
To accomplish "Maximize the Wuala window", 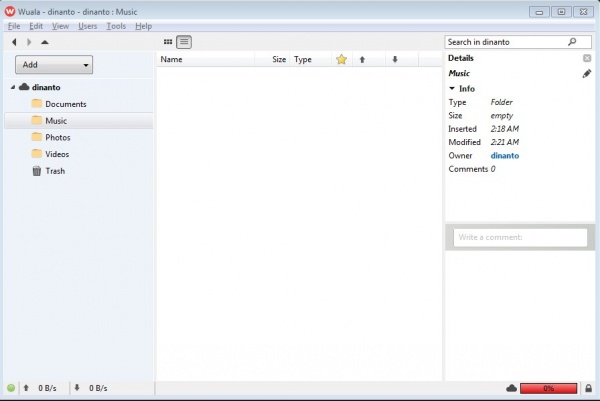I will coord(561,12).
